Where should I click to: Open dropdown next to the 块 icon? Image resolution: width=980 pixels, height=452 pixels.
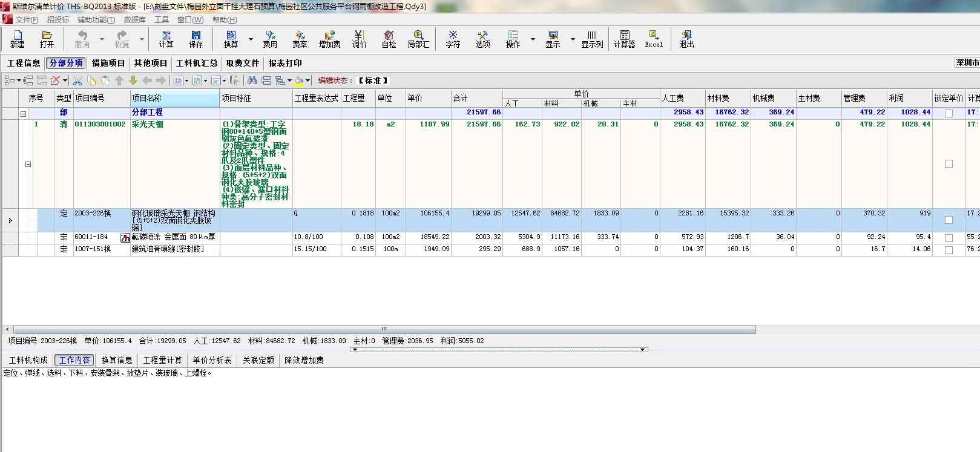click(x=186, y=80)
